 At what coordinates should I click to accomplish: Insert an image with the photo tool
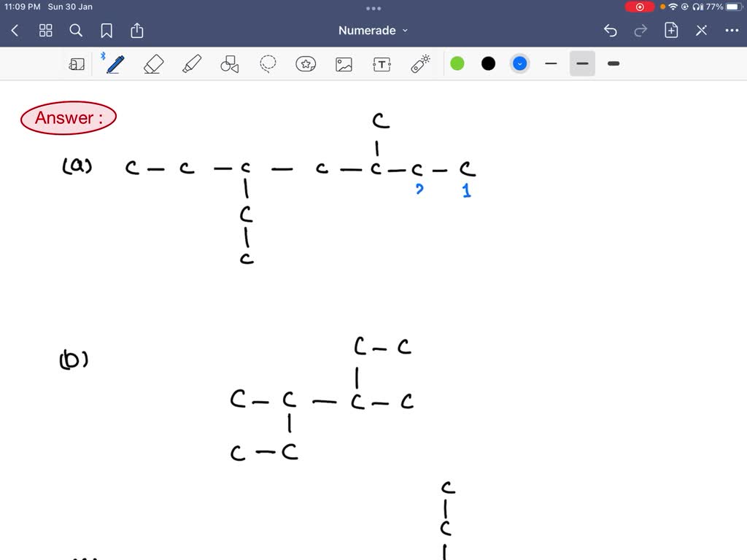(344, 63)
